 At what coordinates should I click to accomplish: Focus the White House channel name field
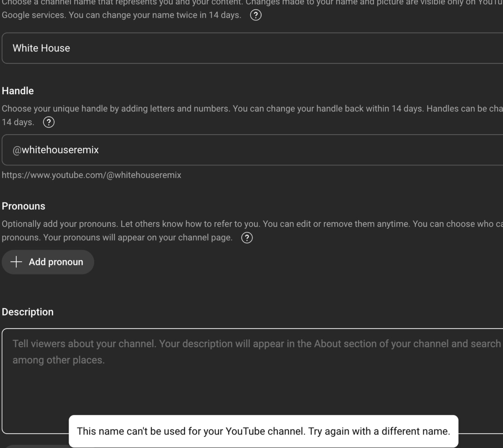[x=252, y=48]
